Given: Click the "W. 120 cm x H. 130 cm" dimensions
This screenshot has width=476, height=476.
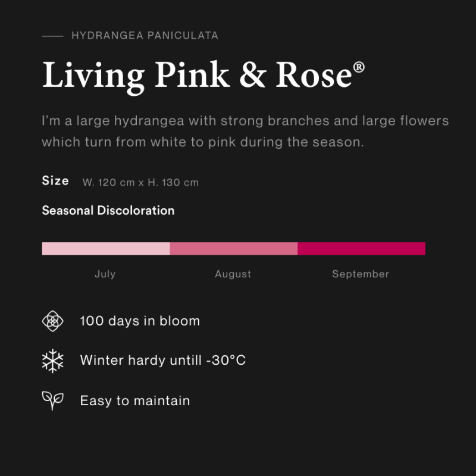Looking at the screenshot, I should pos(140,183).
